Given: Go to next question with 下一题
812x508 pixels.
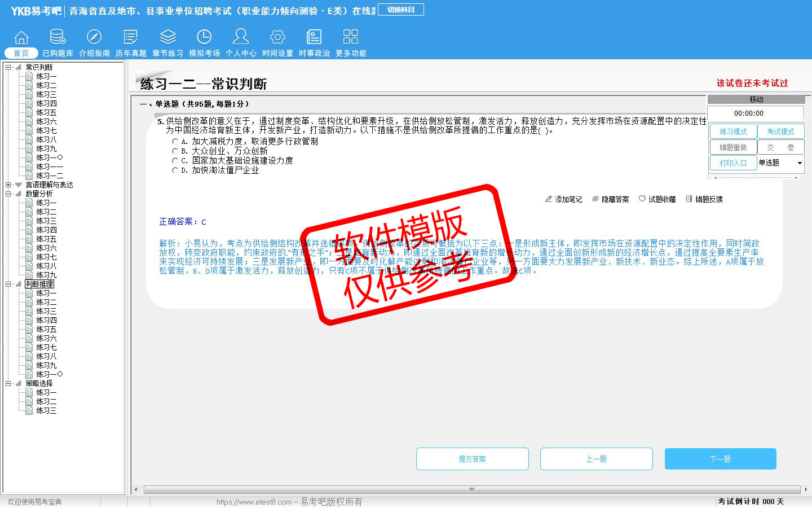Looking at the screenshot, I should [x=721, y=459].
